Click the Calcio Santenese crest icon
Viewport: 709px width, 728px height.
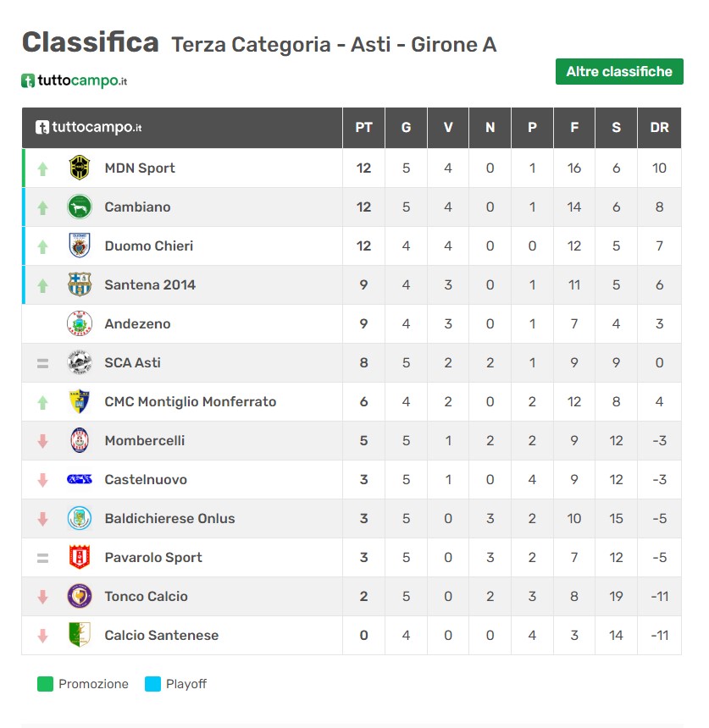tap(80, 635)
